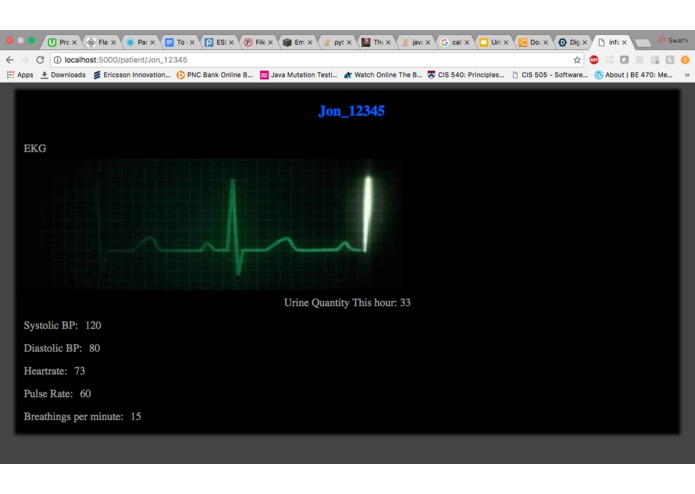Screen dimensions: 695x494
Task: Close the Dig tab
Action: click(x=585, y=43)
